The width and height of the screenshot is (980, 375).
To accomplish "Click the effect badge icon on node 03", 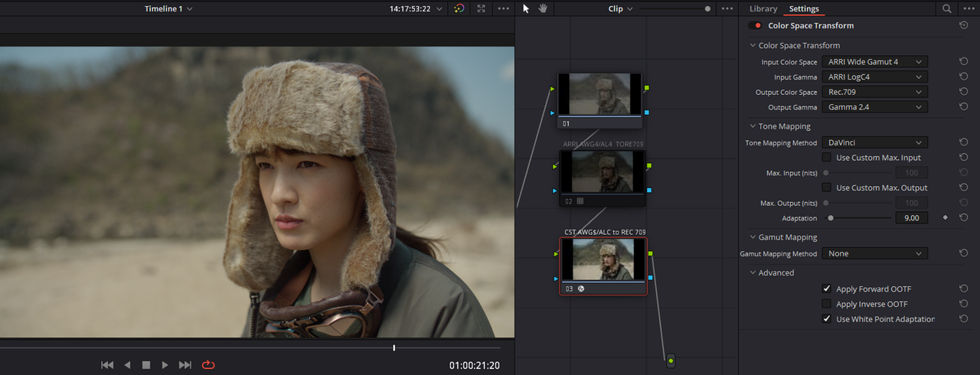I will 581,289.
